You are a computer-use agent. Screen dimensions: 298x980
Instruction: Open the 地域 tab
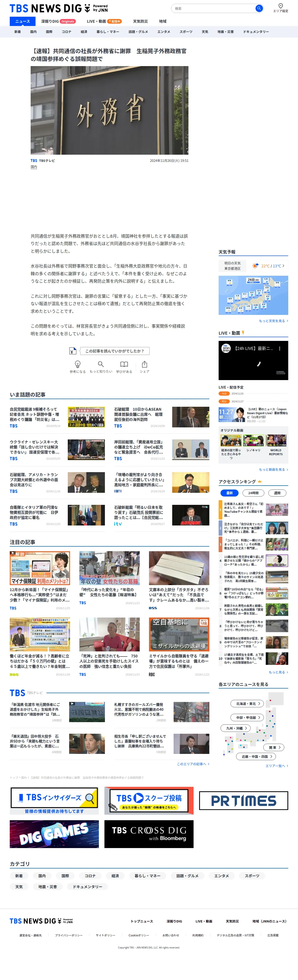[162, 21]
